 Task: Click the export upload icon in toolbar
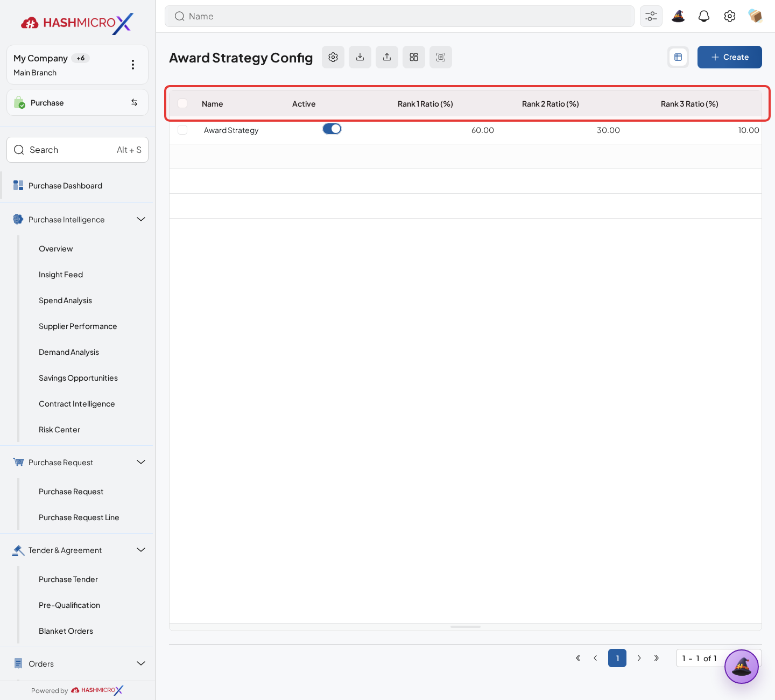(387, 57)
